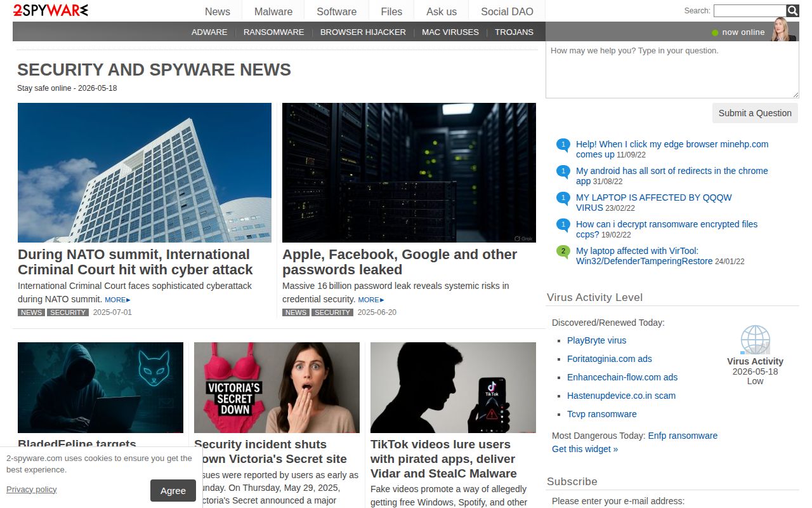Screen dimensions: 812x508
Task: Click MORE link under password leak article
Action: coord(371,300)
